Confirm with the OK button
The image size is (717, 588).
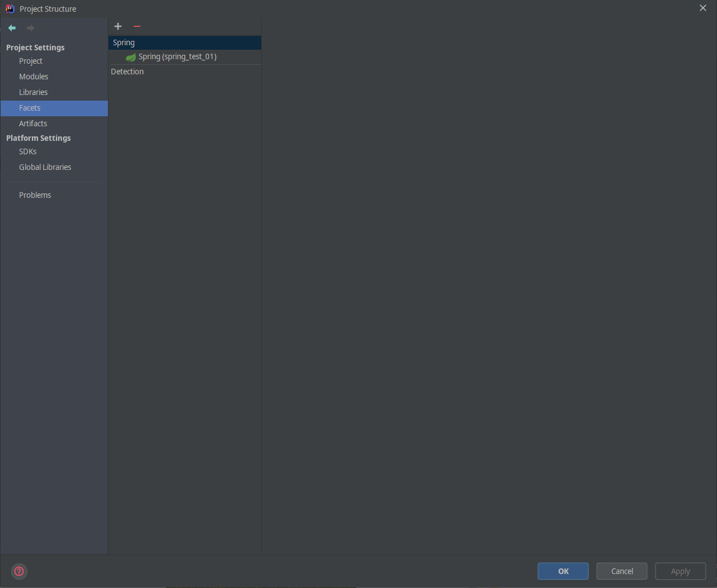coord(563,571)
